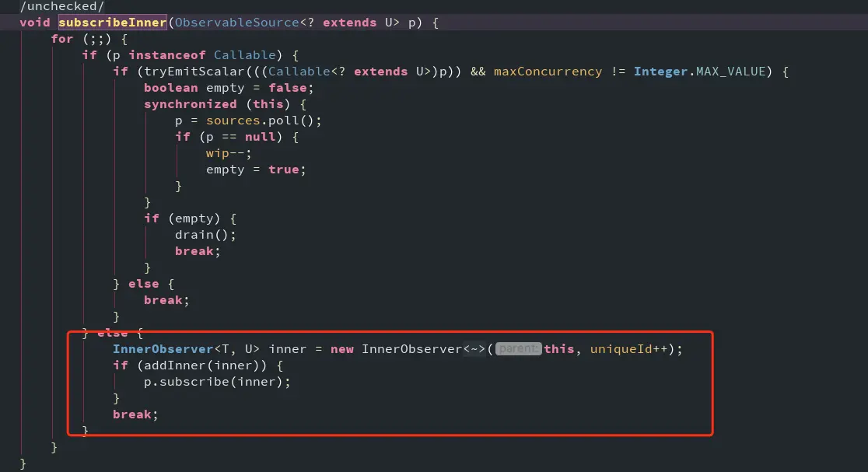Screen dimensions: 868x472
Task: Click 'boolean empty = false' declaration
Action: click(x=229, y=88)
